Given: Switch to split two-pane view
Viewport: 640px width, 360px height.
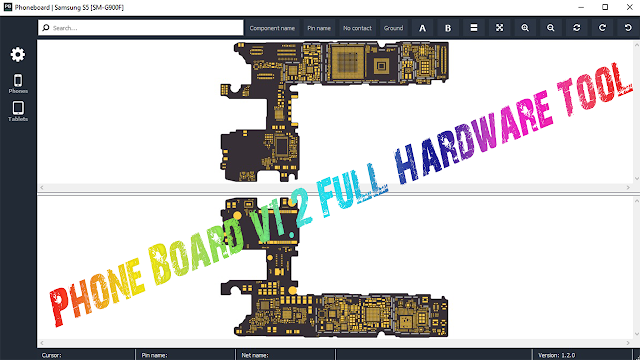Looking at the screenshot, I should pos(473,28).
